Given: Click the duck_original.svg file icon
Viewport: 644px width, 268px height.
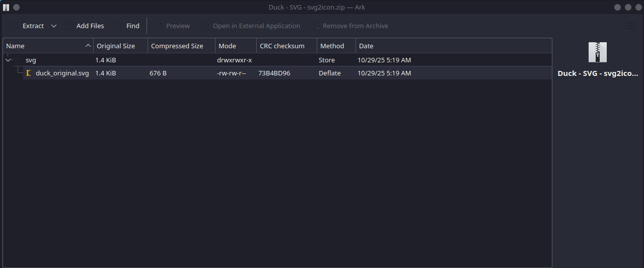Looking at the screenshot, I should (29, 73).
